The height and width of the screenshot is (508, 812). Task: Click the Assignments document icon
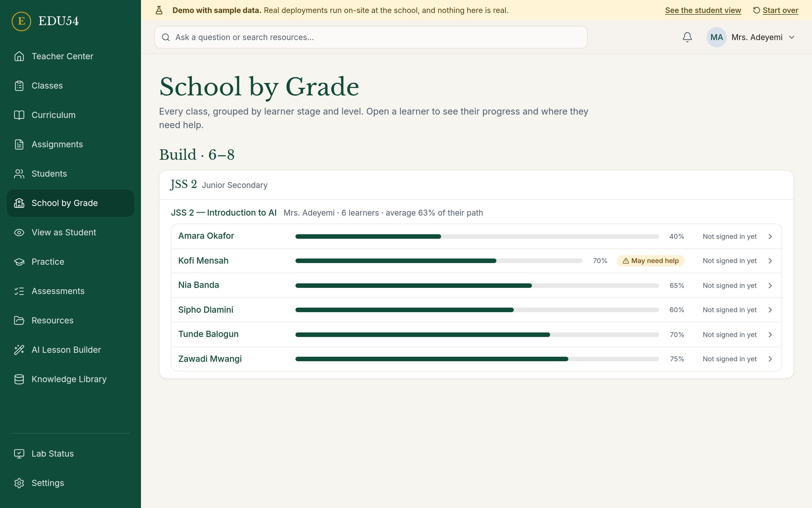click(x=19, y=144)
